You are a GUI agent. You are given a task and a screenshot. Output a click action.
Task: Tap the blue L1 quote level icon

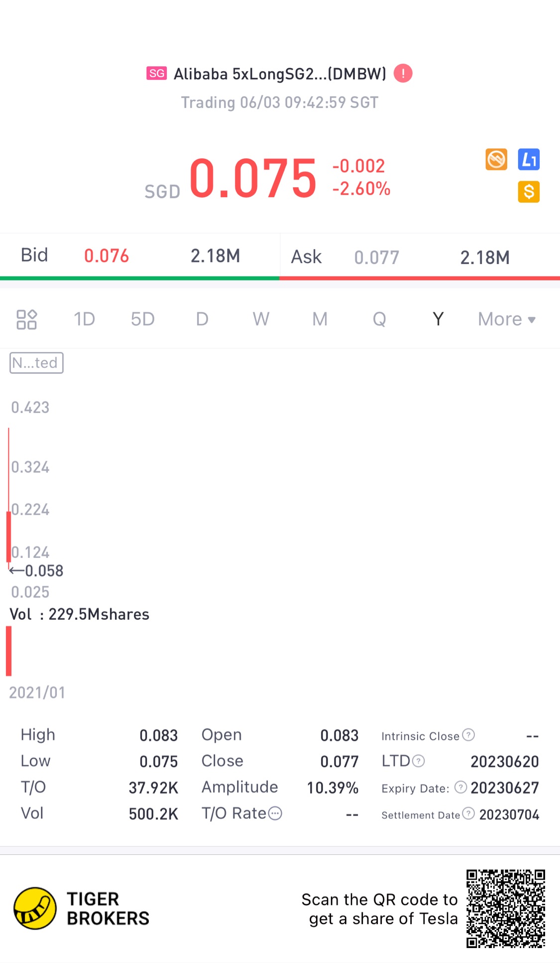[529, 159]
